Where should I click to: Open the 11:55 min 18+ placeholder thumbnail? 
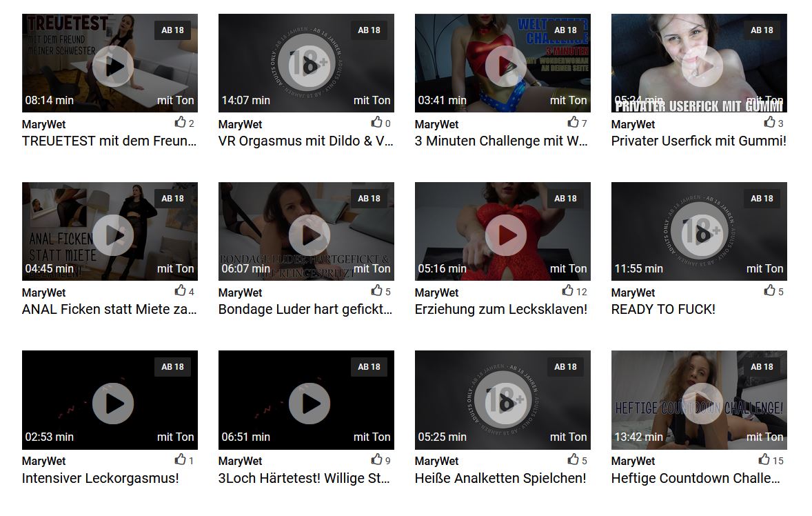(x=699, y=232)
